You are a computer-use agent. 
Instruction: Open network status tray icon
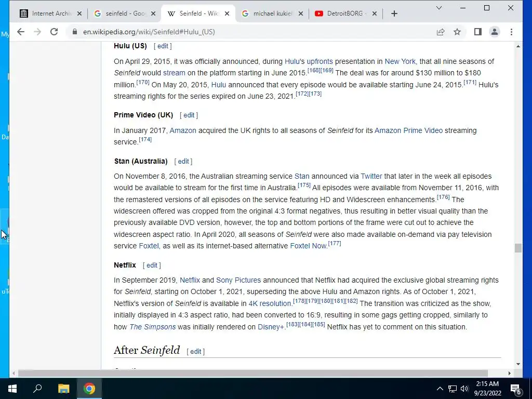tap(453, 389)
